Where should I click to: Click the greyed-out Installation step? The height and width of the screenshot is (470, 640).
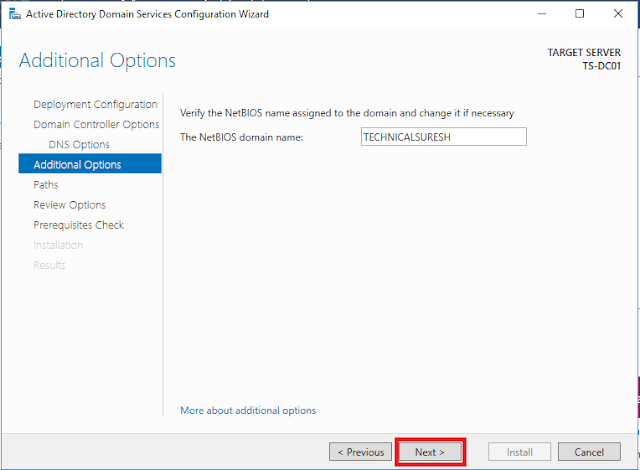(x=58, y=245)
